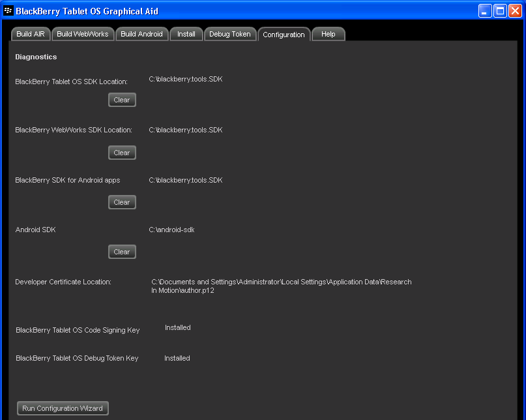This screenshot has height=420, width=526.
Task: Click the C:\android-sdk path text
Action: click(x=171, y=230)
